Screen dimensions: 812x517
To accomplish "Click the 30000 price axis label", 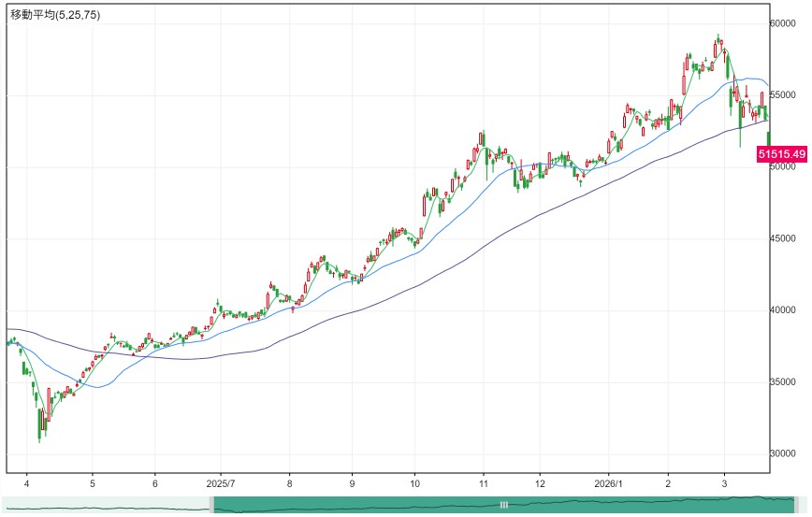I will (782, 453).
